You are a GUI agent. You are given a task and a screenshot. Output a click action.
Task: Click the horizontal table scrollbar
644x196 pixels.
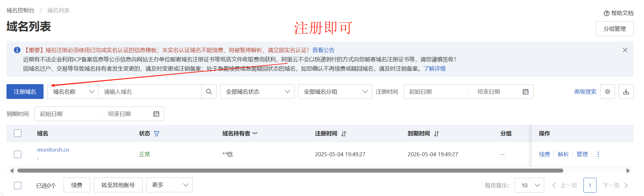coord(290,170)
